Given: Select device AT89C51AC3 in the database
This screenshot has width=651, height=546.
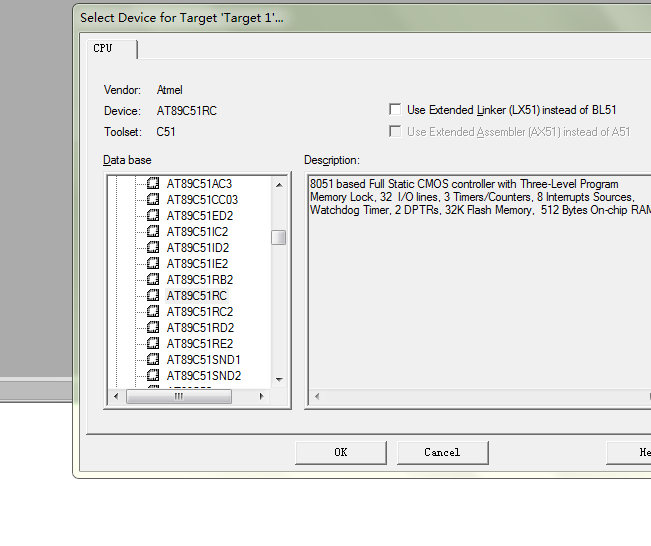Looking at the screenshot, I should point(199,184).
